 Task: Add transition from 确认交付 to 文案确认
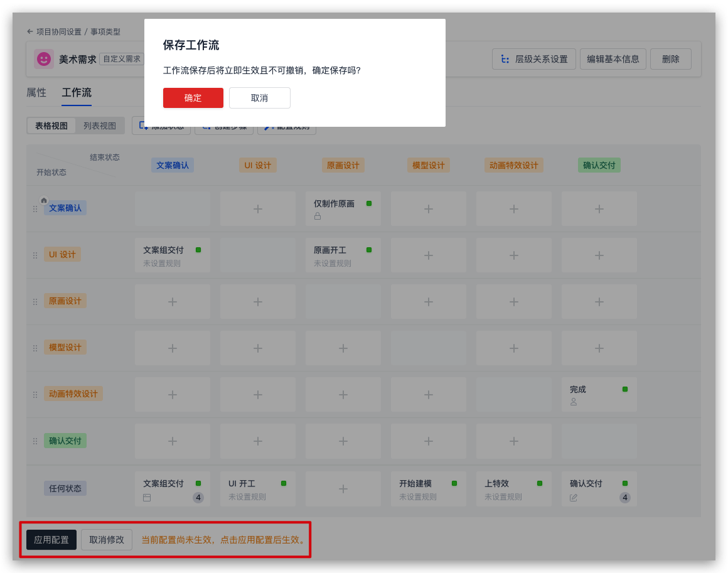pos(172,441)
